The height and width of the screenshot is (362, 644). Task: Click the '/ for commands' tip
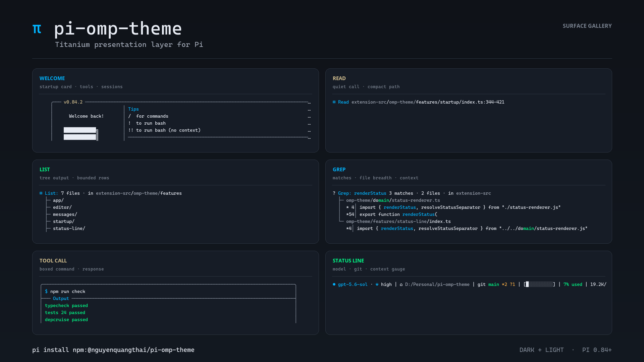(x=148, y=116)
